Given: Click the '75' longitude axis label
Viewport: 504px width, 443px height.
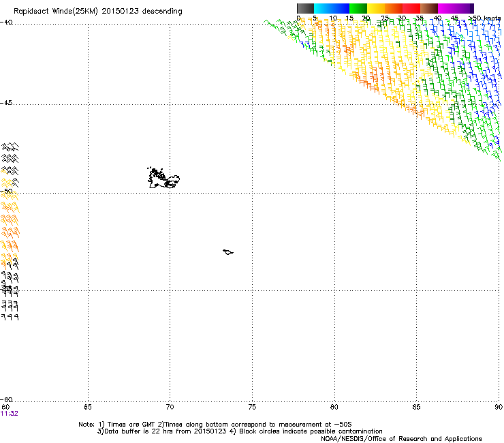Looking at the screenshot, I should click(x=252, y=407).
